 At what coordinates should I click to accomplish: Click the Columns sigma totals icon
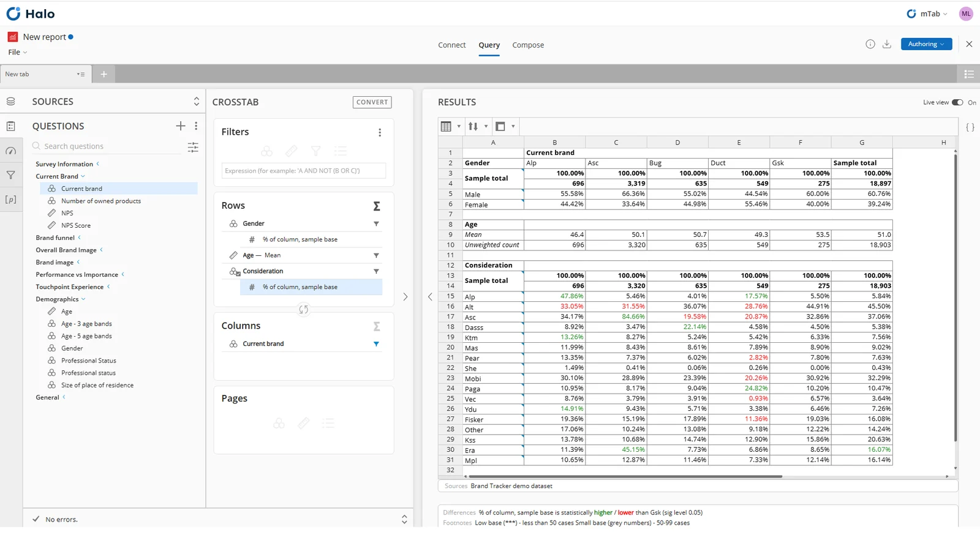tap(377, 326)
